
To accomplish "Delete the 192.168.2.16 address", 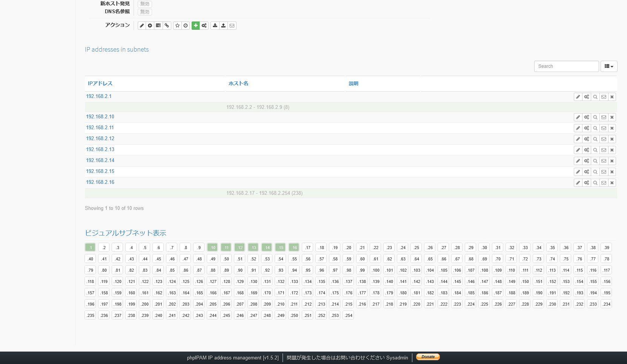I will tap(612, 183).
